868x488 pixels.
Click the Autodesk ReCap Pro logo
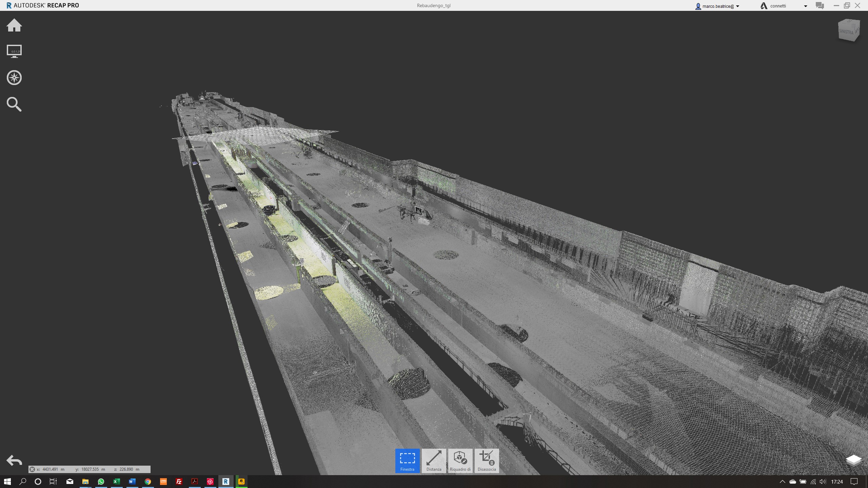point(9,5)
